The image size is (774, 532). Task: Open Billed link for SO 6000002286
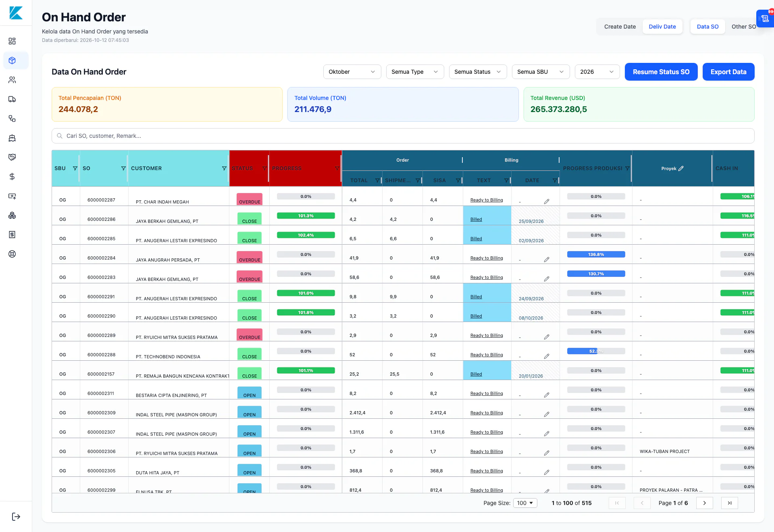[x=476, y=219]
